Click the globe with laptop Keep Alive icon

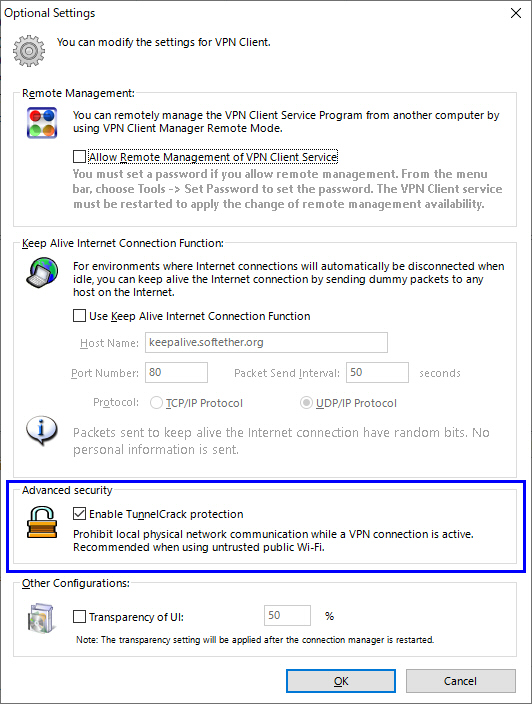(x=42, y=273)
